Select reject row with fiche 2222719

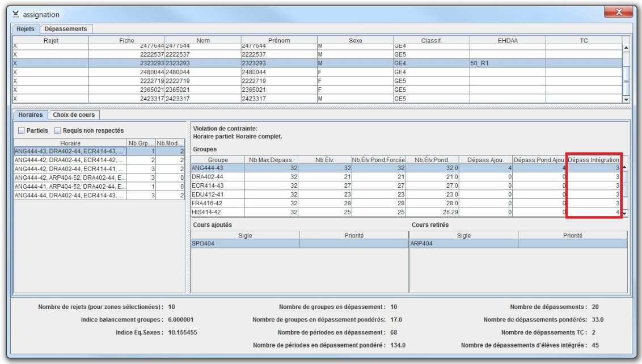click(x=318, y=81)
